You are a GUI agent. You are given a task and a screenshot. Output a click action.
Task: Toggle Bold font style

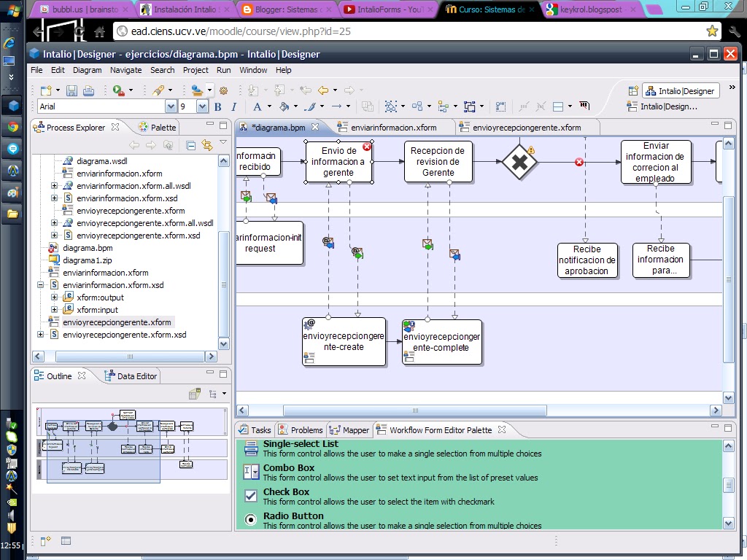click(x=217, y=106)
